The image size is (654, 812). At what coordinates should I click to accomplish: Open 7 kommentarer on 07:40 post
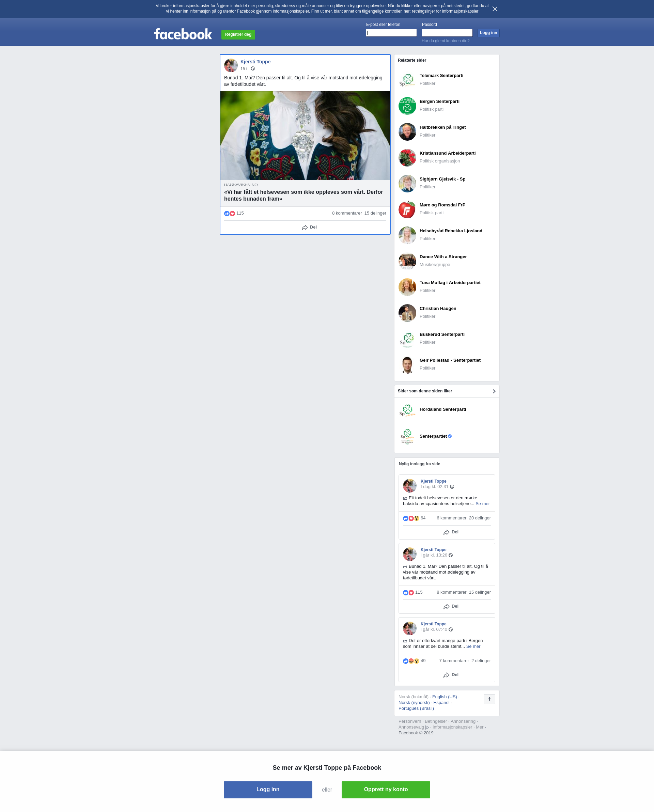click(454, 660)
